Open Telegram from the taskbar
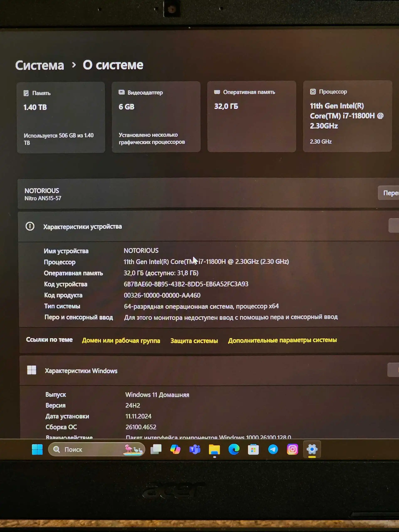Image resolution: width=399 pixels, height=532 pixels. (272, 449)
